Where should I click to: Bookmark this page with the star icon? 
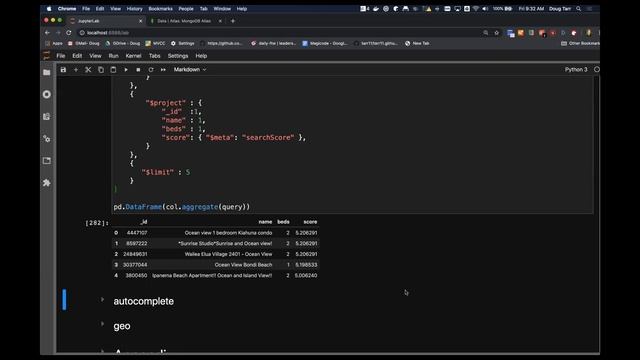click(497, 33)
